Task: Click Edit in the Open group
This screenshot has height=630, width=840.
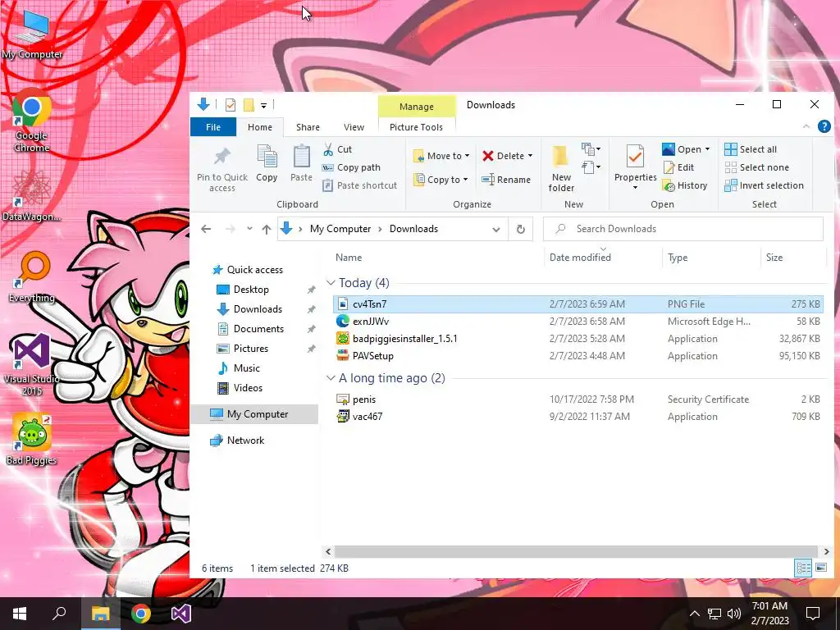Action: click(x=678, y=167)
